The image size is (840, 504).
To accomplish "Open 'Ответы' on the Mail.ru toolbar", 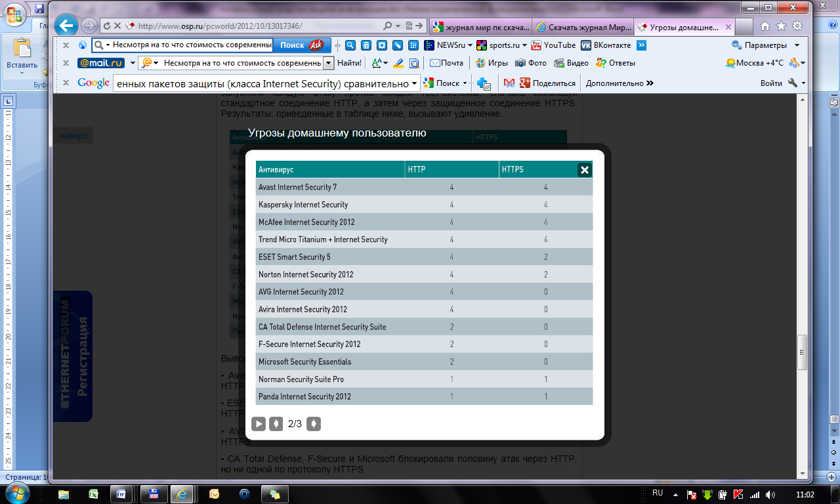I will click(615, 63).
